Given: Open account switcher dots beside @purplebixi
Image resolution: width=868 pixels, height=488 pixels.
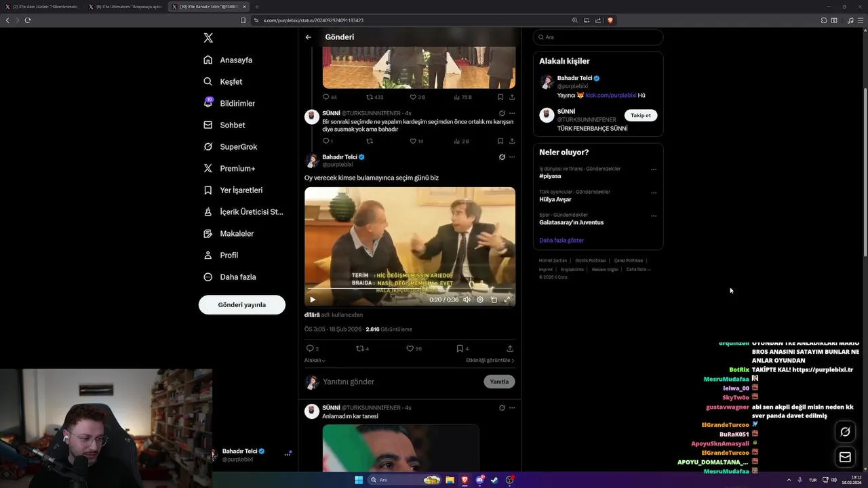Looking at the screenshot, I should point(288,454).
